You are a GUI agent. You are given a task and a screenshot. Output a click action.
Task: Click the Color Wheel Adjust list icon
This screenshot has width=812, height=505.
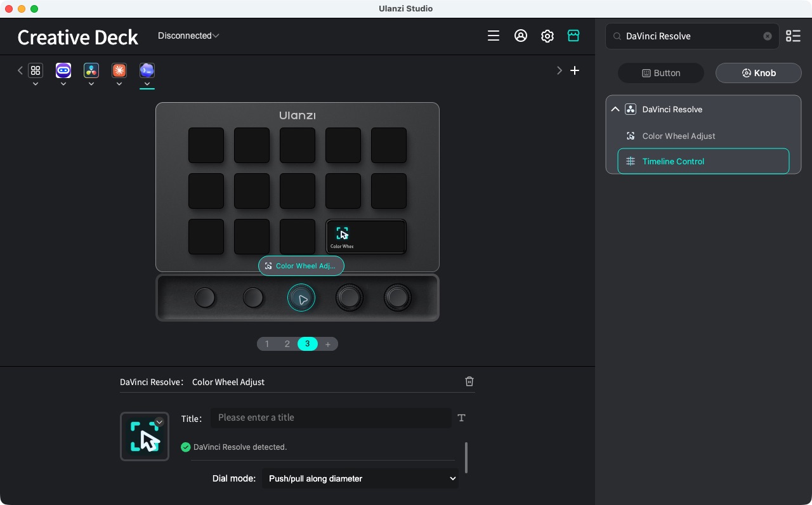(x=631, y=136)
